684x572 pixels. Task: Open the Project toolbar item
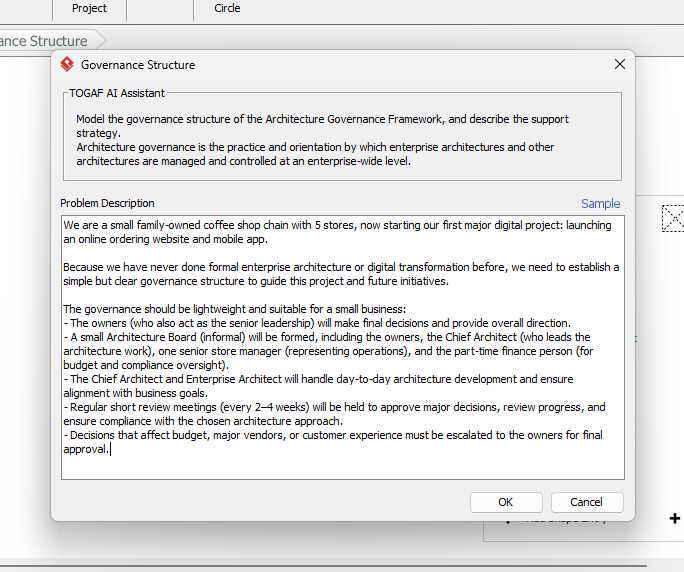point(89,8)
